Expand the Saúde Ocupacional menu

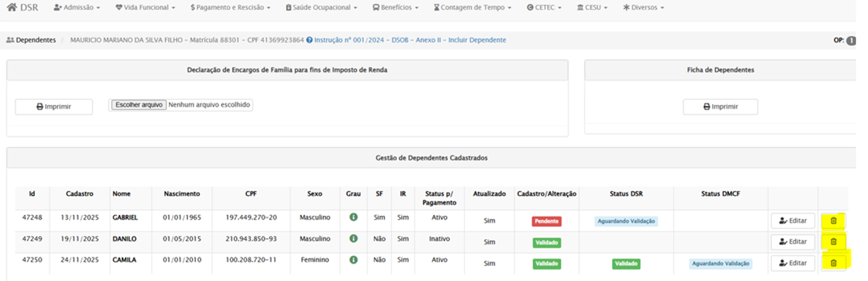[321, 8]
